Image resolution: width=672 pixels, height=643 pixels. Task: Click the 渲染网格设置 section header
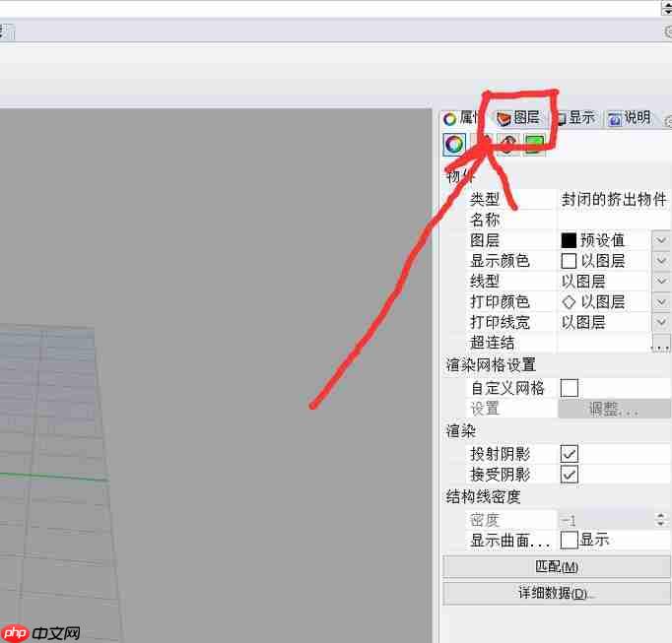point(491,365)
